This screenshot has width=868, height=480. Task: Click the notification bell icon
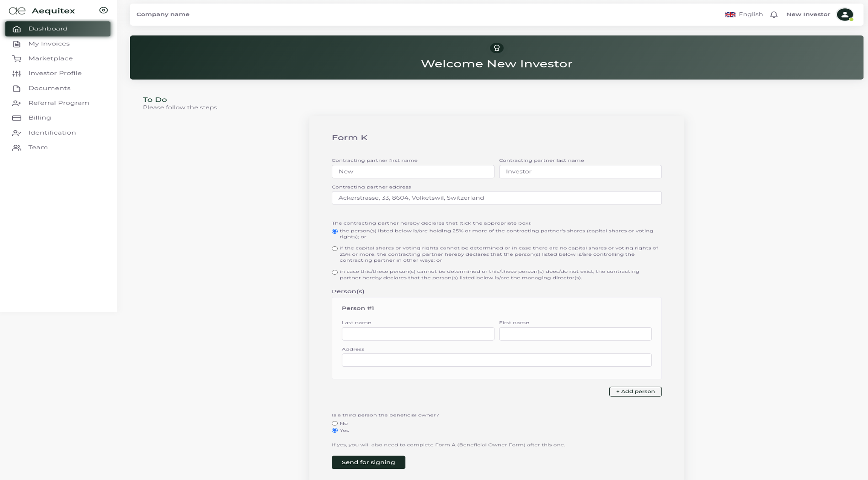[774, 15]
